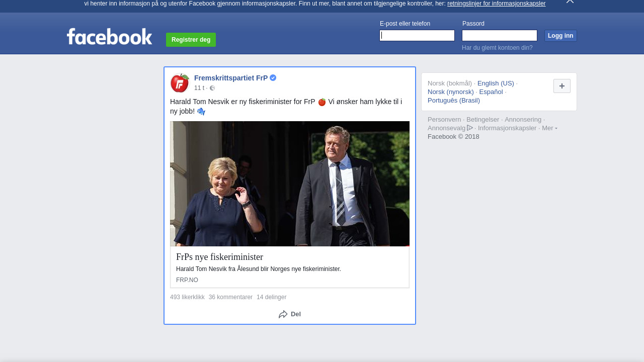The height and width of the screenshot is (362, 644).
Task: Open Har du glemt kontoen din link
Action: click(x=497, y=48)
